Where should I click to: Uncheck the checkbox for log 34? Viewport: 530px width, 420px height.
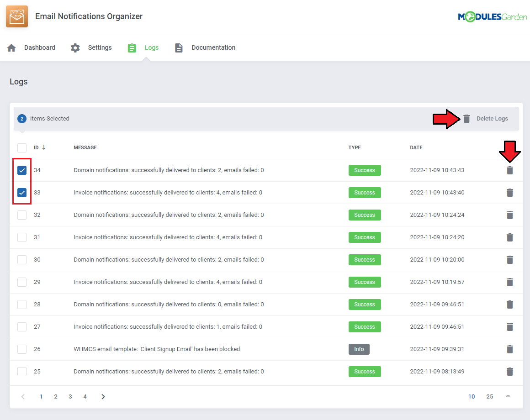(22, 170)
